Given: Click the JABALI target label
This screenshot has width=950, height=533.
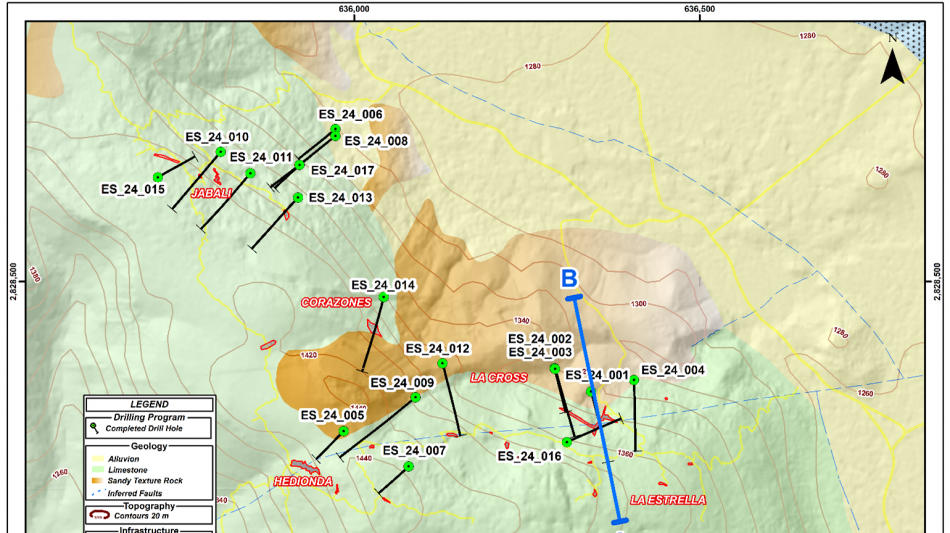Looking at the screenshot, I should tap(212, 194).
